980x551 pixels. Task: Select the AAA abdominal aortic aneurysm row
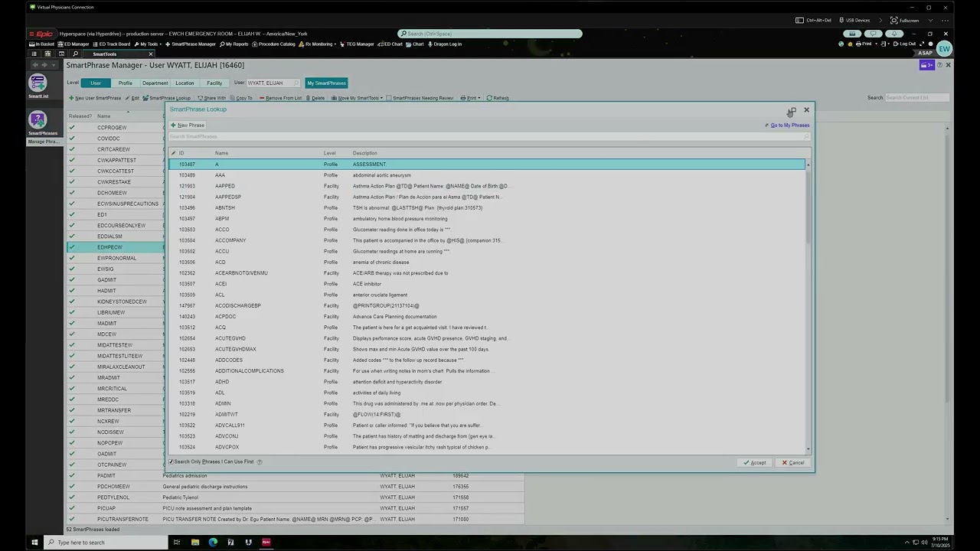487,175
